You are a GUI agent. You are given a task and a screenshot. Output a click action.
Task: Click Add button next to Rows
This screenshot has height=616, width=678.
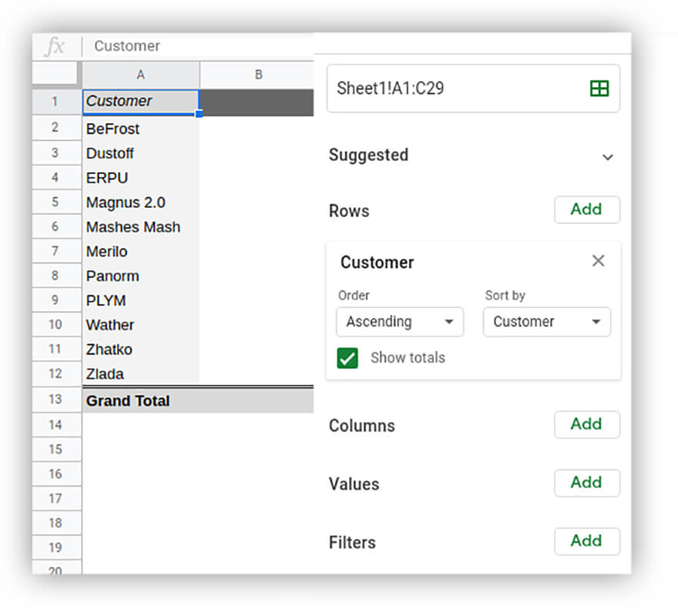pos(586,209)
